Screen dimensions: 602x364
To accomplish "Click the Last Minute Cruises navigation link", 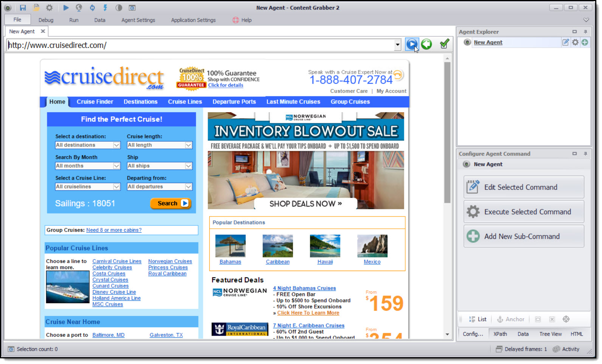I will pyautogui.click(x=293, y=102).
